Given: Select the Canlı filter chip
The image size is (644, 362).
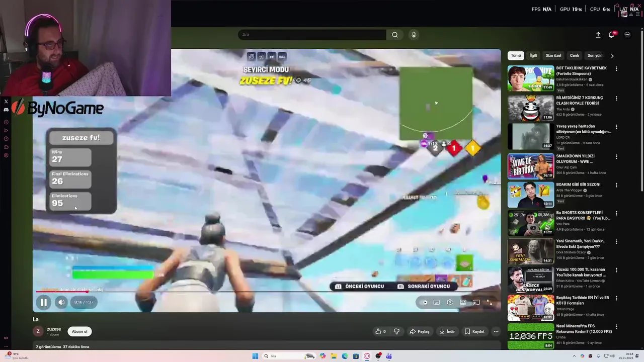Looking at the screenshot, I should tap(574, 56).
